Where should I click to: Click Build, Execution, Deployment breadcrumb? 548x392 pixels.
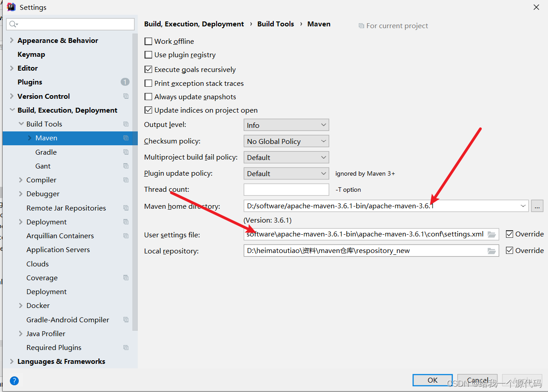coord(194,24)
